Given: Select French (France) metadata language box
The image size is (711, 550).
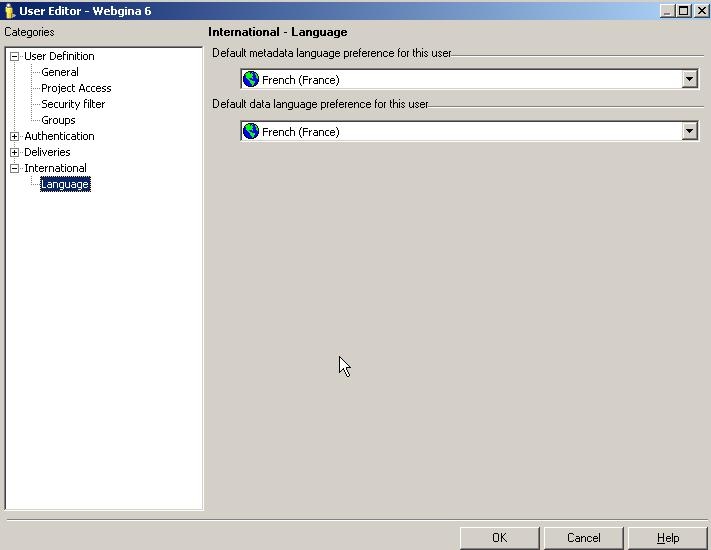Looking at the screenshot, I should pos(470,79).
